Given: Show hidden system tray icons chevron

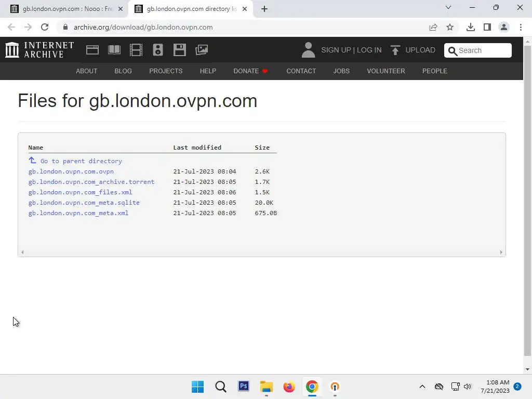Looking at the screenshot, I should (422, 387).
